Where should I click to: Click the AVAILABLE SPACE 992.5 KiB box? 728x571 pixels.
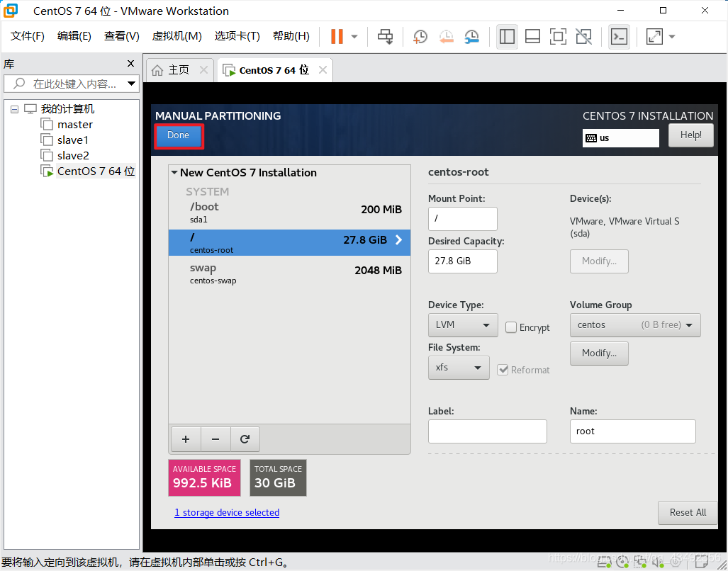[x=204, y=477]
